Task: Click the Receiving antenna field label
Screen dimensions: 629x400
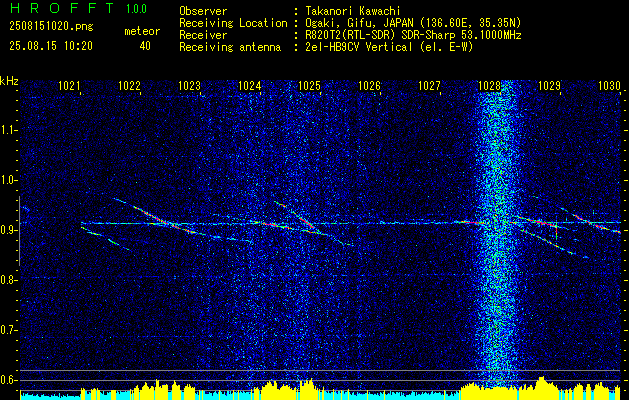Action: pyautogui.click(x=230, y=47)
